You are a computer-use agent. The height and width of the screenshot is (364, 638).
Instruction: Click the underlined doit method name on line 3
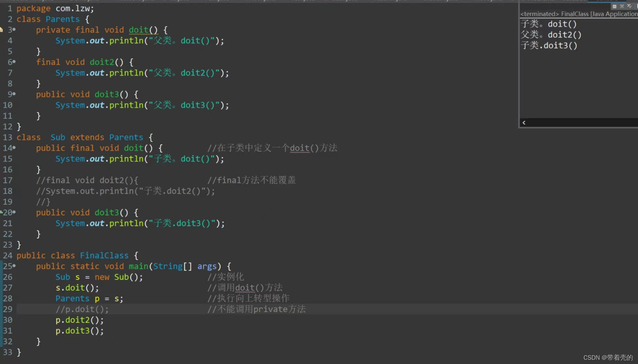(x=139, y=30)
